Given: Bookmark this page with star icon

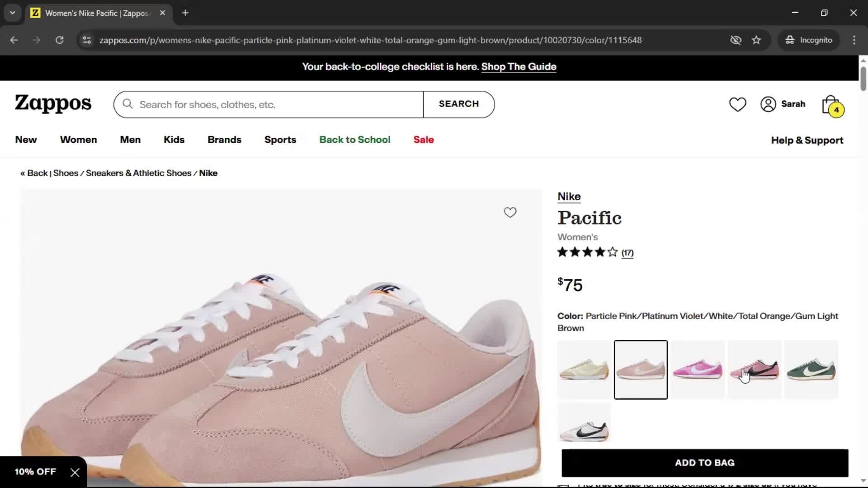Looking at the screenshot, I should pos(756,40).
